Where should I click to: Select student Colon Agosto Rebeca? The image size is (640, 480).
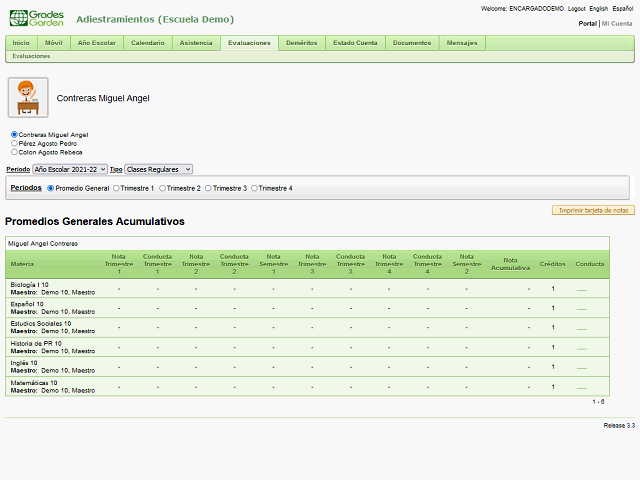14,152
